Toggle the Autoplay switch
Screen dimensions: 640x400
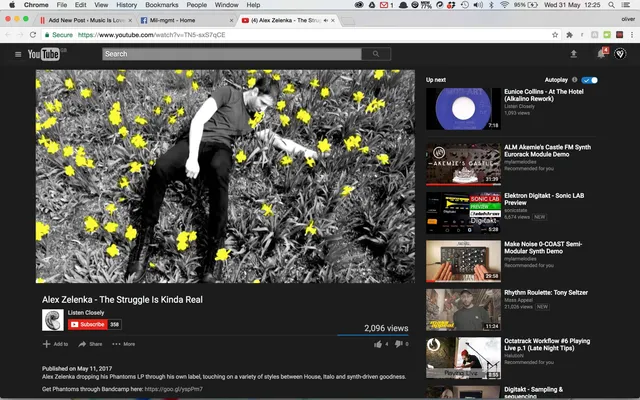589,80
